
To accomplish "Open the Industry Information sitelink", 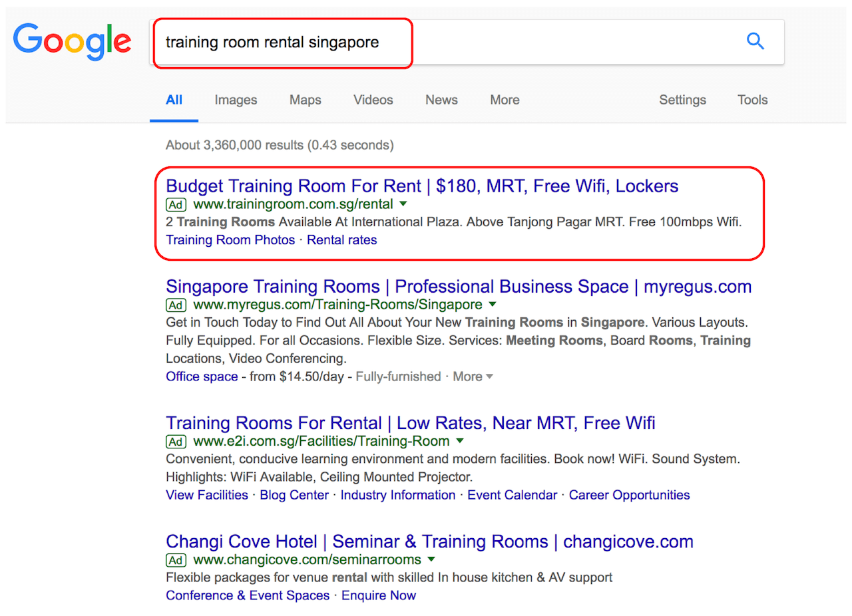I will point(398,495).
